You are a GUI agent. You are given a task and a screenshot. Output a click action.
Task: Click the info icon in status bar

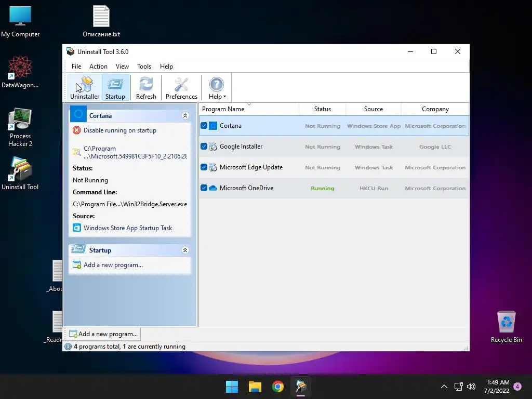coord(68,347)
